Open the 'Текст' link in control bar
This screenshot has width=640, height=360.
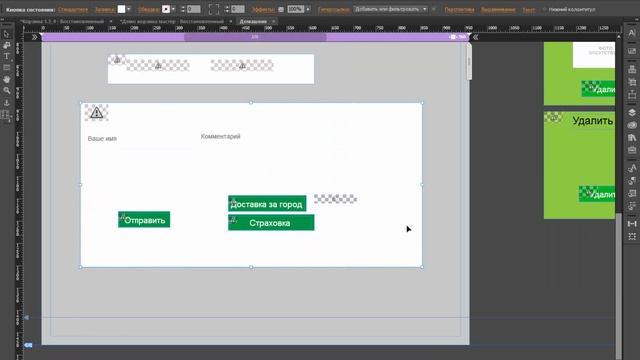[x=529, y=9]
